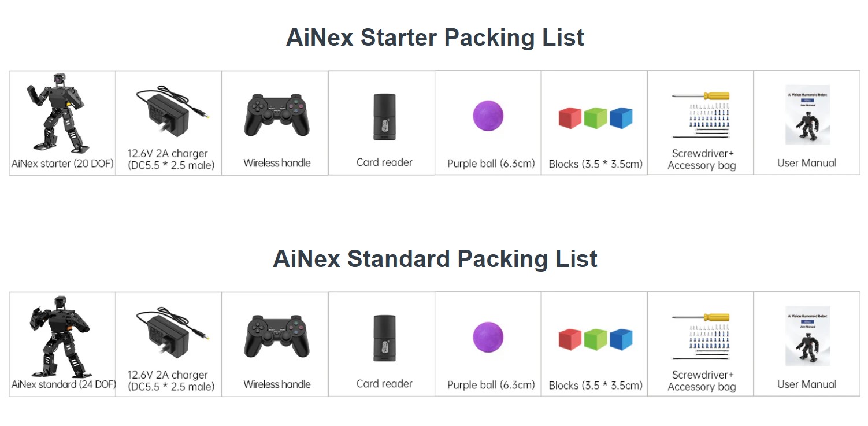868x426 pixels.
Task: Click the blue block in Standard list
Action: (x=621, y=339)
